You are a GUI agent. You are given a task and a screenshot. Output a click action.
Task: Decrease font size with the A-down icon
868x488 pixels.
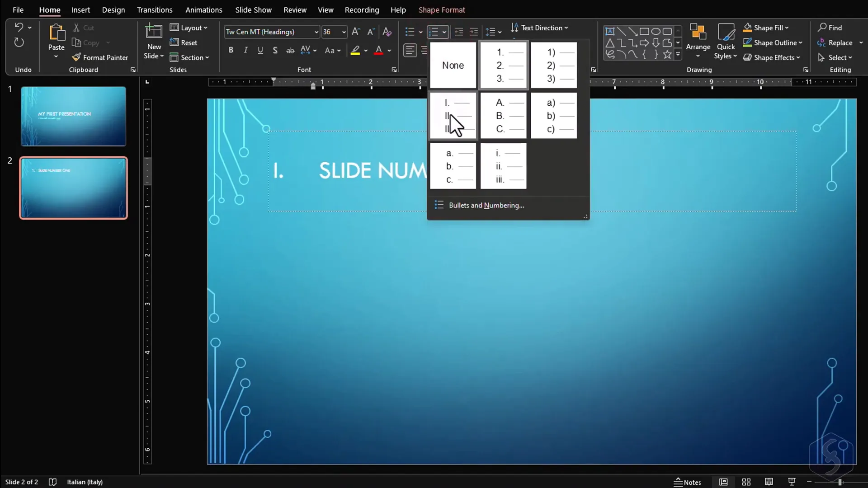pyautogui.click(x=371, y=32)
